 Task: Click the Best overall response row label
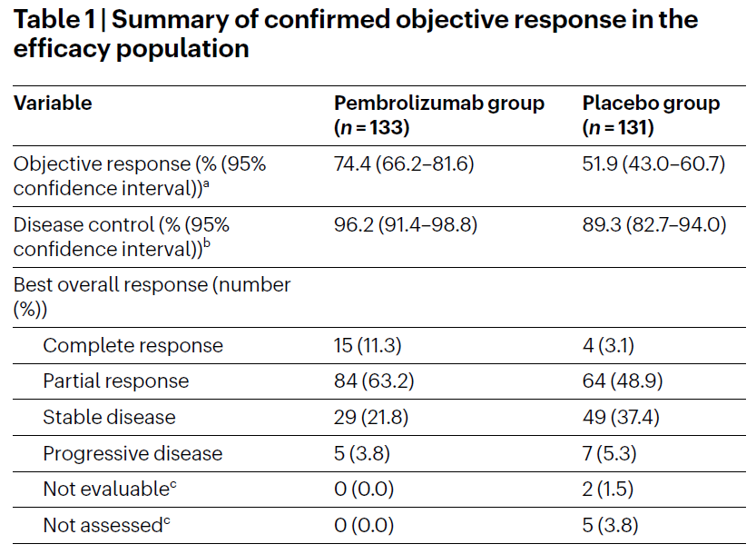[152, 296]
